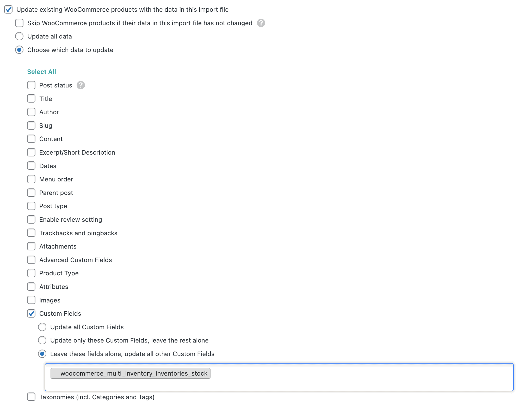Screen dimensions: 532x405
Task: Check the Post status checkbox
Action: click(x=31, y=85)
